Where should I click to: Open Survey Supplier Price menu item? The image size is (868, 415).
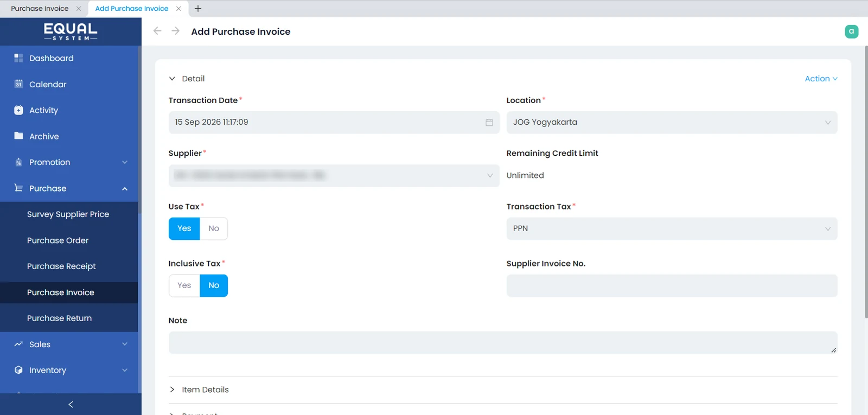point(69,214)
